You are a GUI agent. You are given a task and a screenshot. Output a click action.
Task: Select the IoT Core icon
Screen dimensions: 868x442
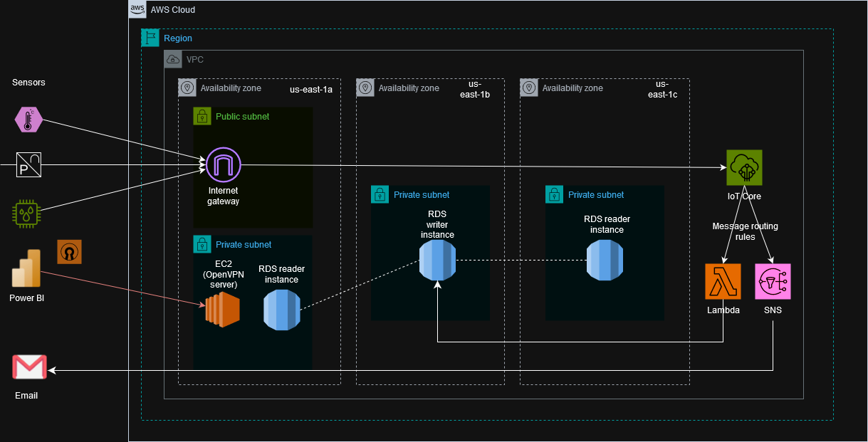click(x=744, y=168)
